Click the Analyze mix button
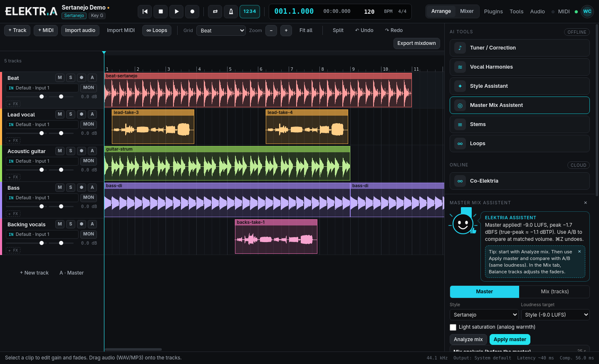 click(x=468, y=339)
